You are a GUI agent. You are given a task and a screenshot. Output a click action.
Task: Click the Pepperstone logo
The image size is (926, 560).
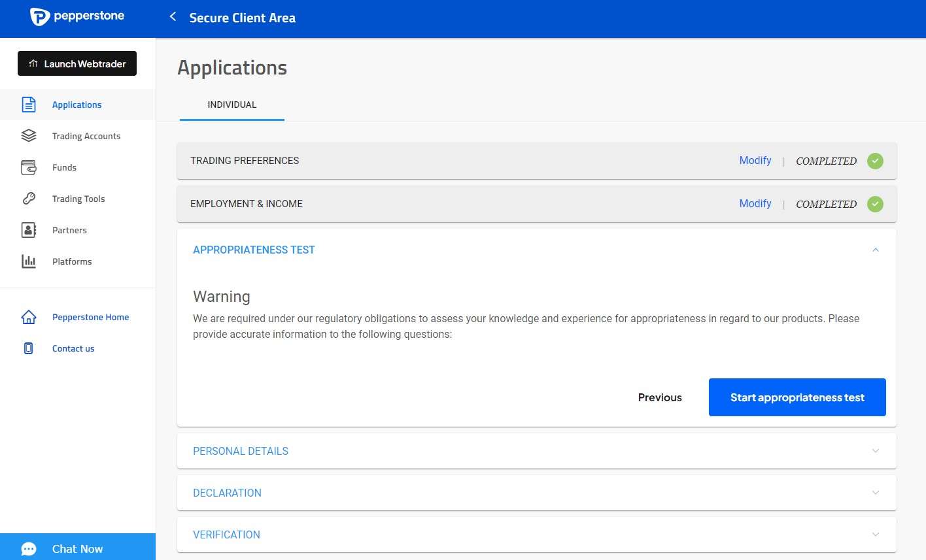pyautogui.click(x=77, y=17)
